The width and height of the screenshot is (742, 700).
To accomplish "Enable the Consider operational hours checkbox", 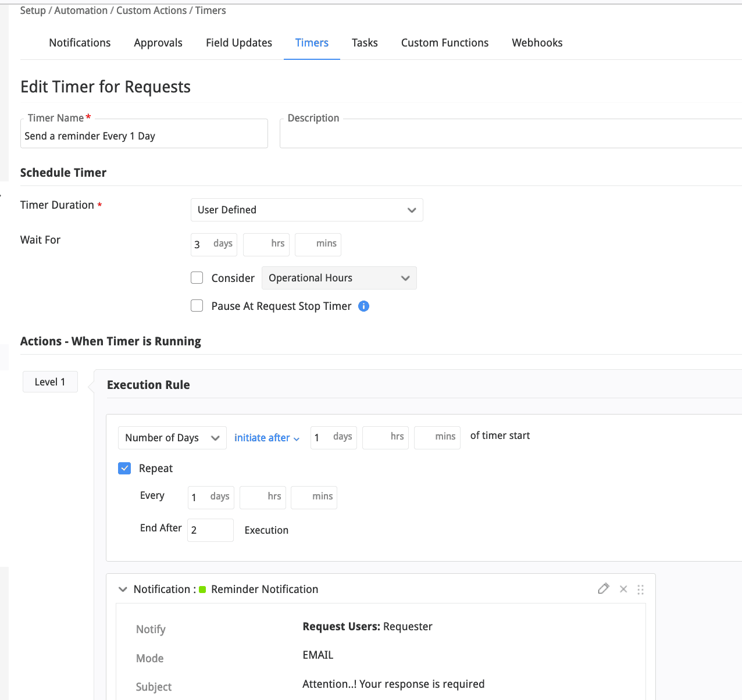I will click(197, 278).
